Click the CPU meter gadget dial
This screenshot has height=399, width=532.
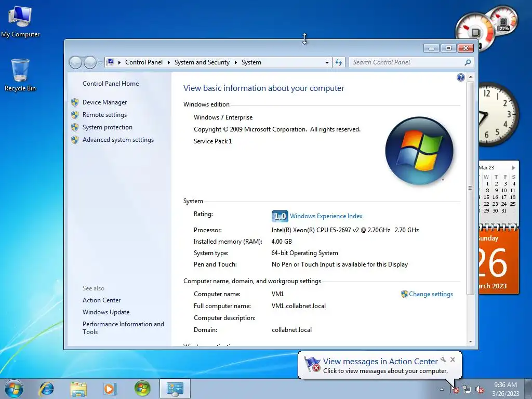475,31
